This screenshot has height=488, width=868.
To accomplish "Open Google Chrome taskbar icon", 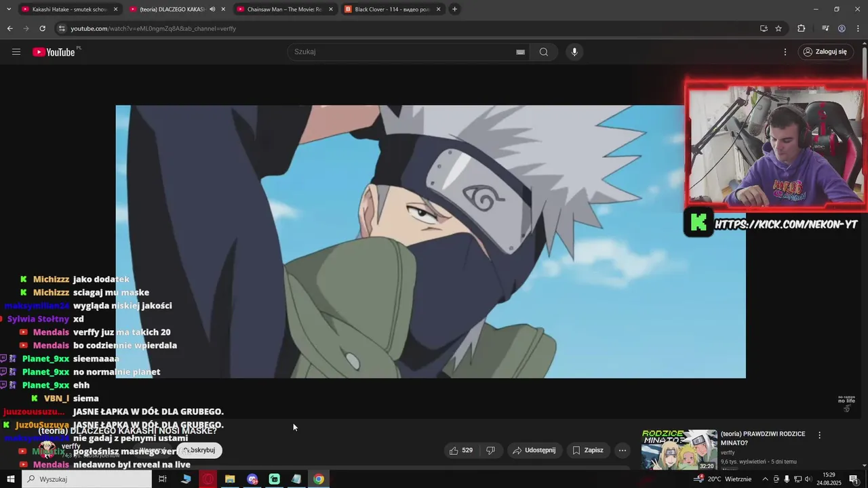I will tap(319, 479).
